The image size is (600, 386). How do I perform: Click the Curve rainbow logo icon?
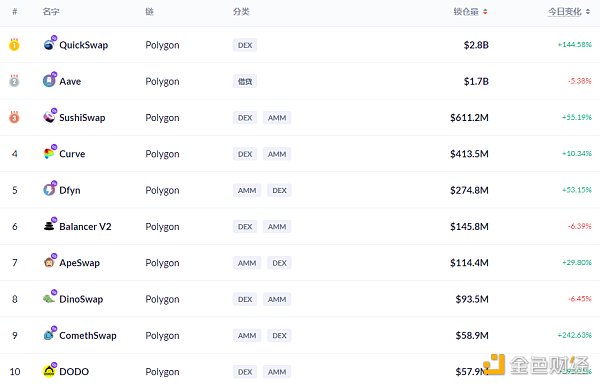49,153
